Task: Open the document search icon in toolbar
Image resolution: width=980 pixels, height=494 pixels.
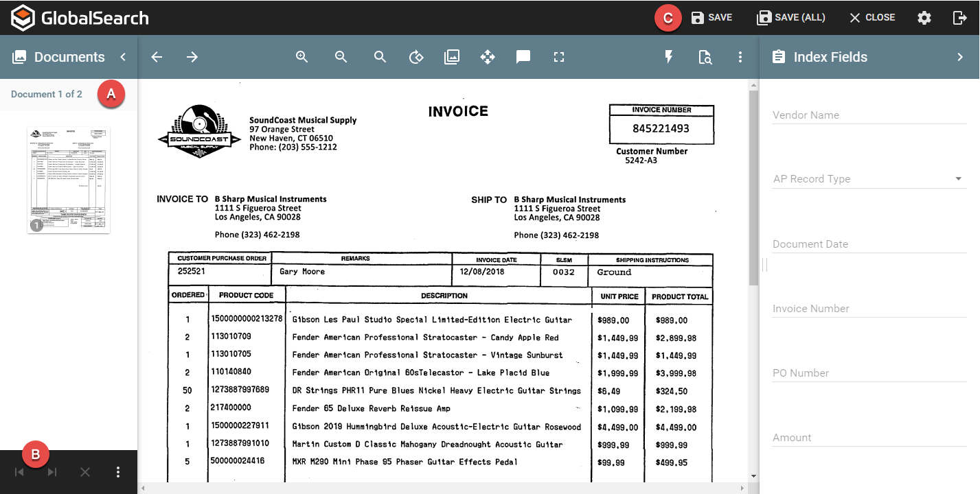Action: click(x=705, y=57)
